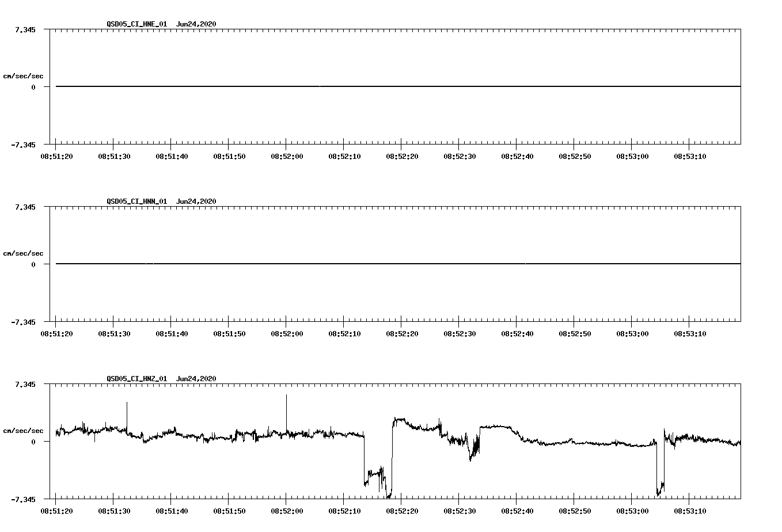Click the HNZ chart's 08:51:40 time label
Viewport: 782px width, 532px height.
click(172, 511)
